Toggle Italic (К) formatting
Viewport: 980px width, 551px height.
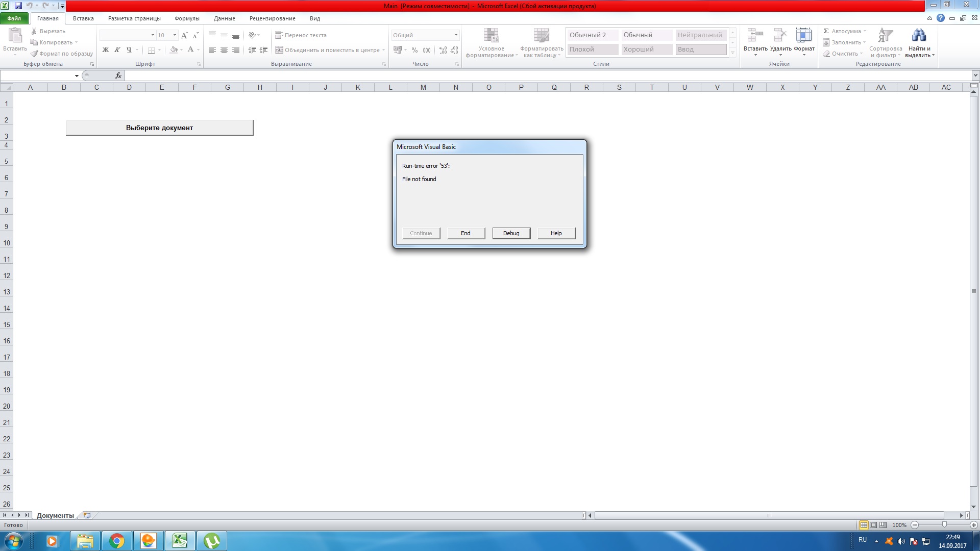click(117, 50)
